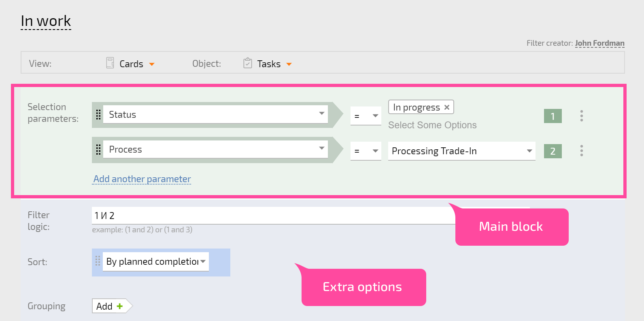Grab the Status row drag handle
The image size is (644, 321).
tap(98, 115)
